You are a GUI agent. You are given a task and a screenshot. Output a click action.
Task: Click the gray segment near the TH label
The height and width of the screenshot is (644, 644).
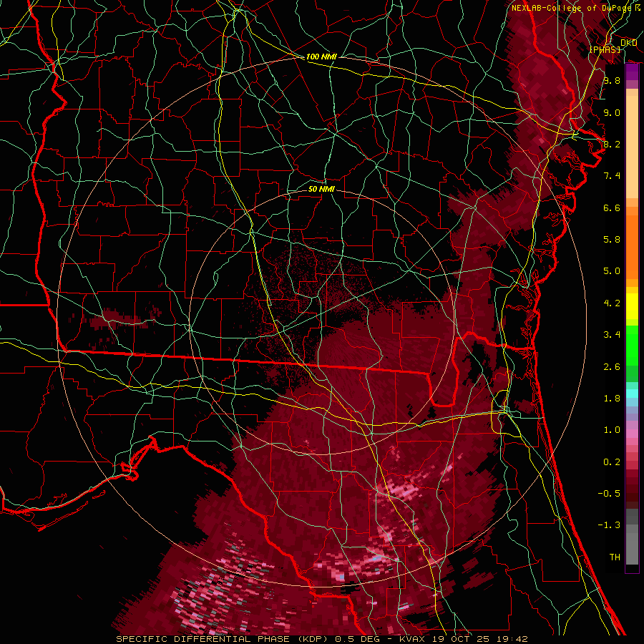[x=632, y=545]
